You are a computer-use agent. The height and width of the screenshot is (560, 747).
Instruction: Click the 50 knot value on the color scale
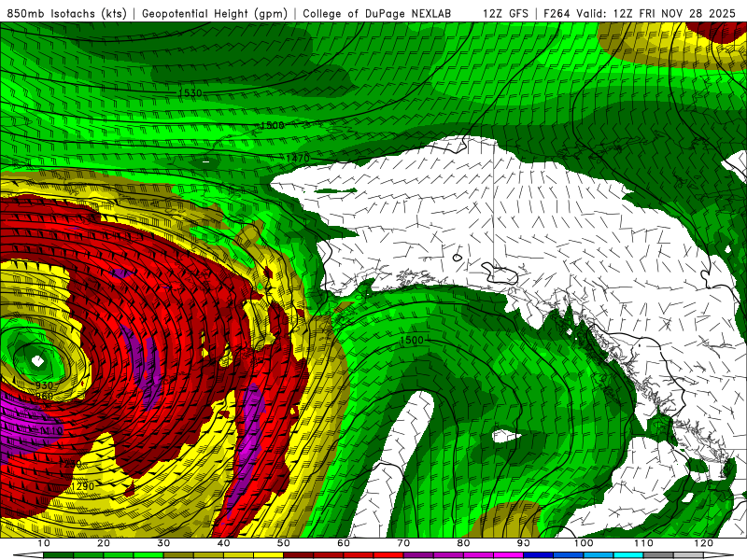tap(284, 543)
